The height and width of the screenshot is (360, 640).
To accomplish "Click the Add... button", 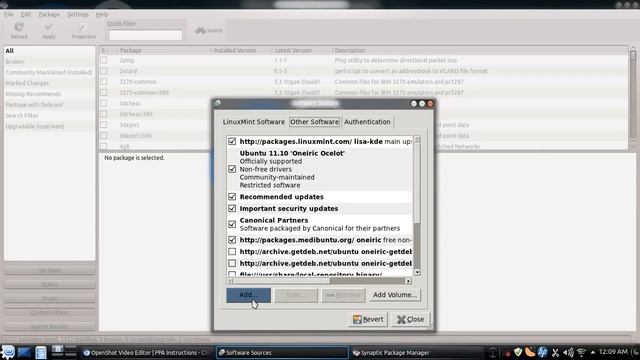I will pos(248,295).
